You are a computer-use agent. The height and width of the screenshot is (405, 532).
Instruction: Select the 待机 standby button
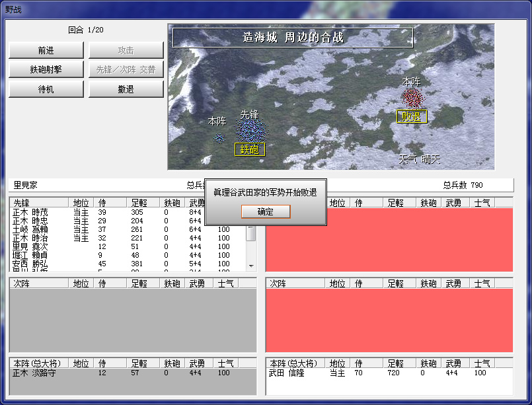[46, 89]
